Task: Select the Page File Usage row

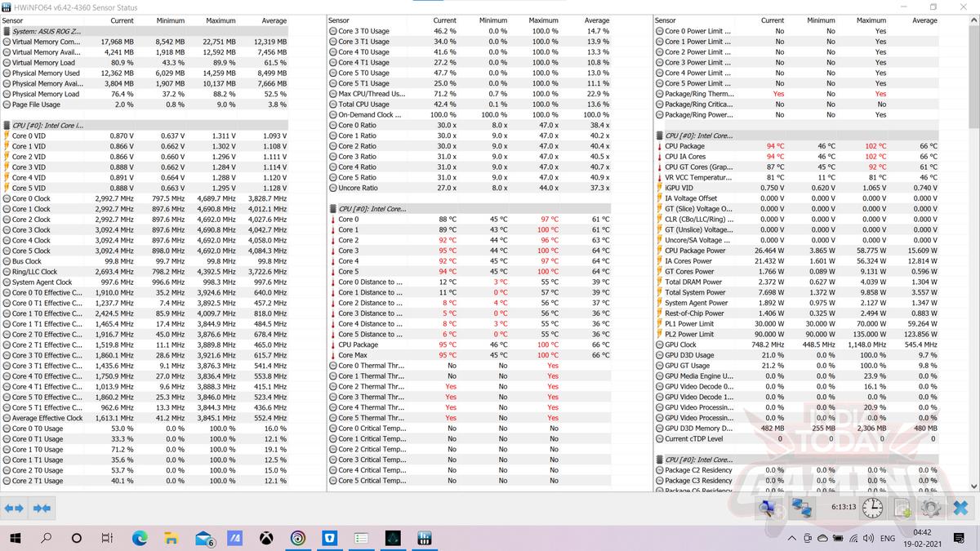Action: click(145, 104)
